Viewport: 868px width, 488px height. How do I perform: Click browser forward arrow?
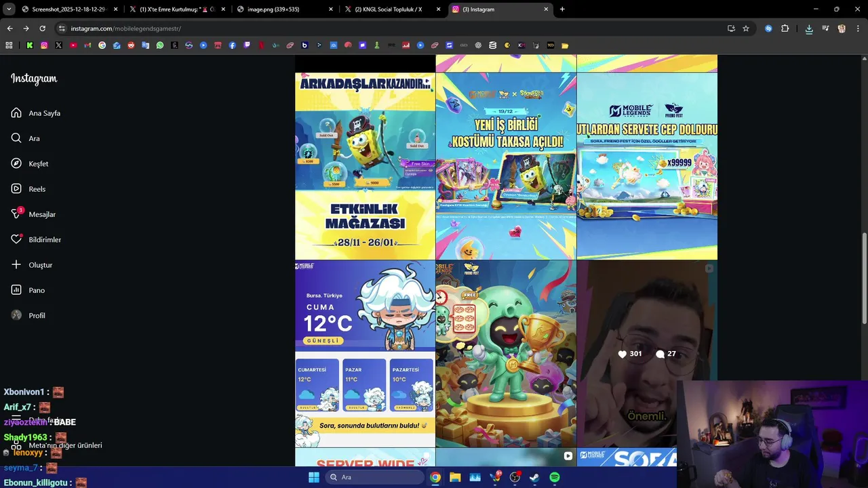(x=26, y=28)
